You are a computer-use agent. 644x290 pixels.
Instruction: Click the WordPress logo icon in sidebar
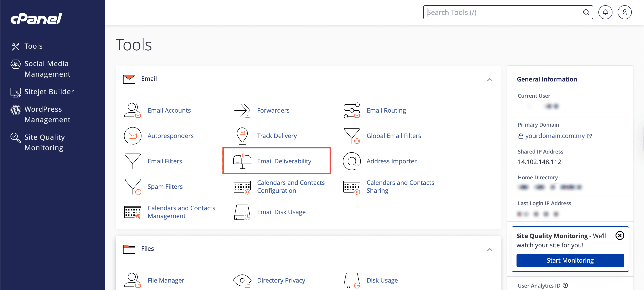click(x=16, y=110)
